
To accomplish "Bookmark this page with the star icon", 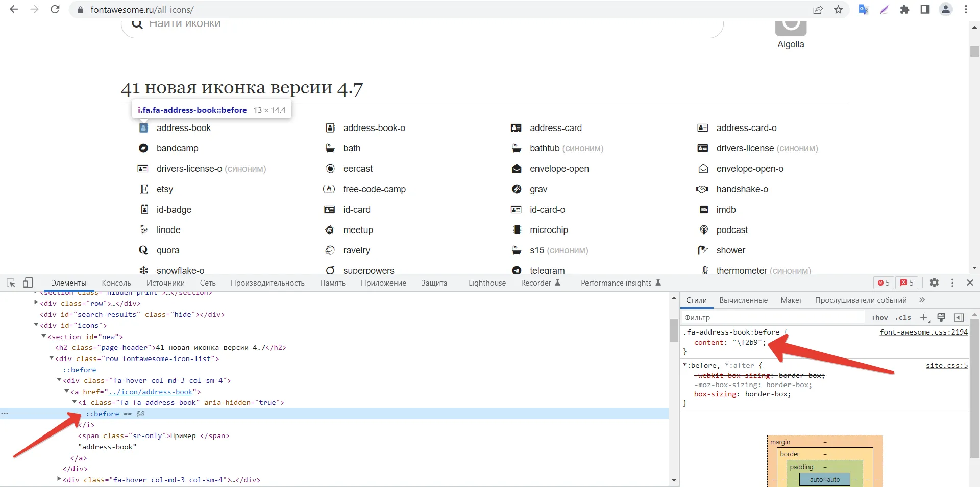I will click(838, 9).
